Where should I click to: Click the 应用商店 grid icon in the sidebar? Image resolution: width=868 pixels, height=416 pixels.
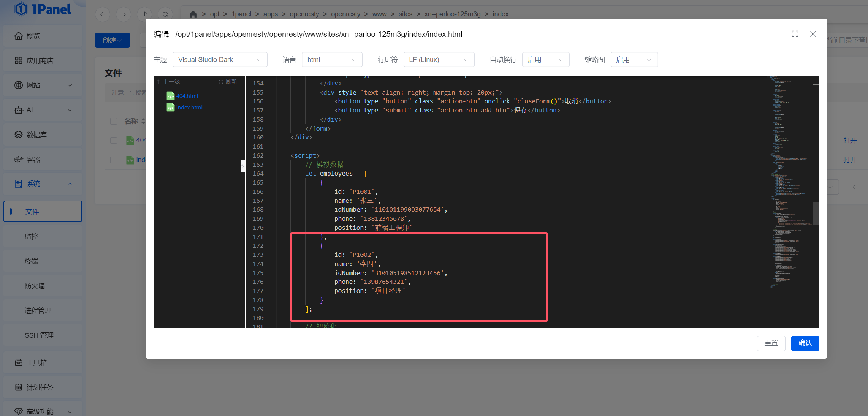point(18,60)
